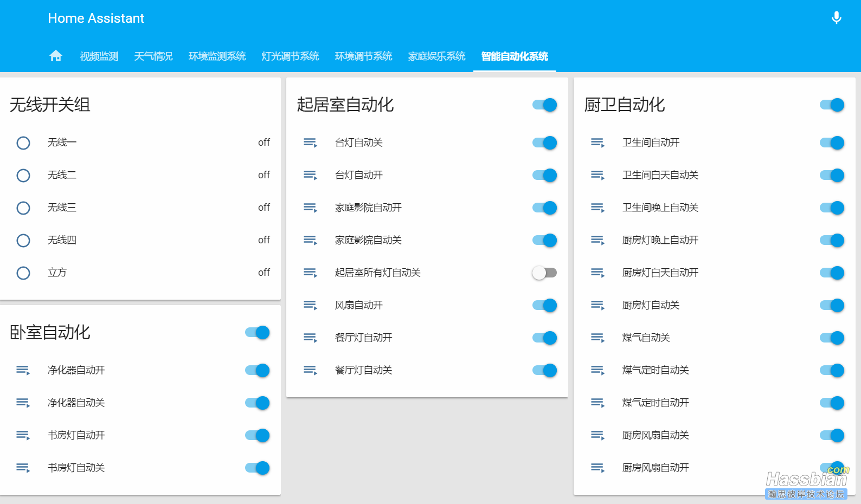This screenshot has width=861, height=504.
Task: Disable the 书房灯自动关 switch
Action: tap(258, 468)
